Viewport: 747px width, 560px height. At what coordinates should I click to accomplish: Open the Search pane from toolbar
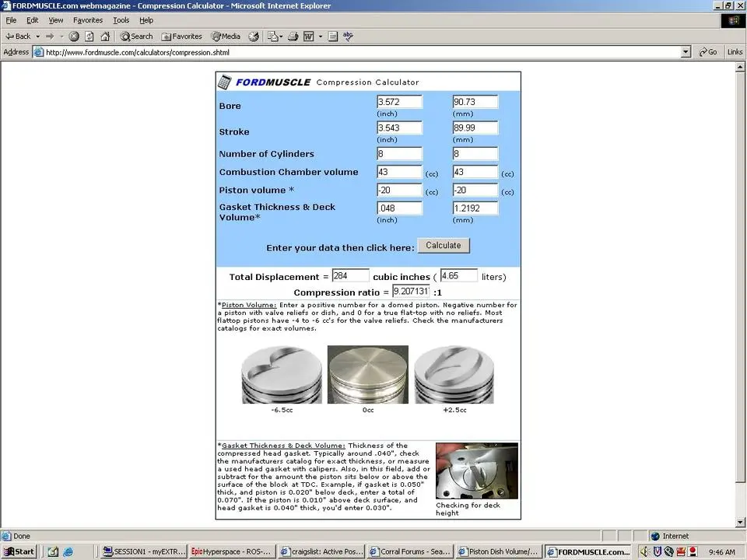coord(136,37)
